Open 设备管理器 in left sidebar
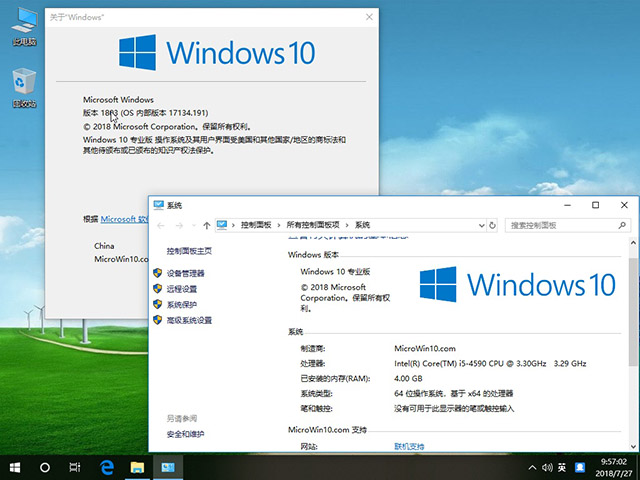The image size is (640, 480). (x=185, y=273)
